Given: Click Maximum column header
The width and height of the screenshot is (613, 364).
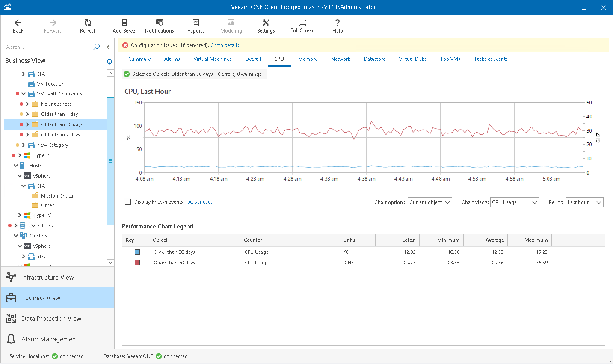Looking at the screenshot, I should click(x=529, y=240).
